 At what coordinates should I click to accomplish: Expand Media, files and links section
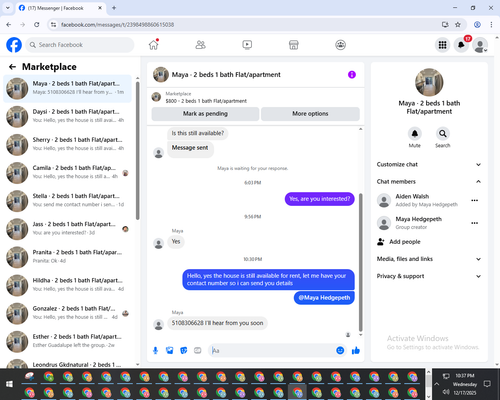coord(429,259)
